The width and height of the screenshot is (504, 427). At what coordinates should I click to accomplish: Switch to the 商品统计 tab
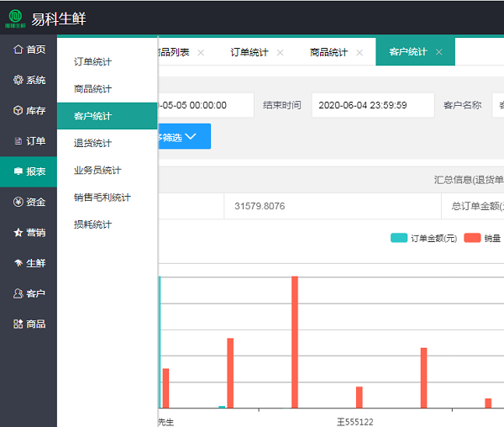click(328, 52)
